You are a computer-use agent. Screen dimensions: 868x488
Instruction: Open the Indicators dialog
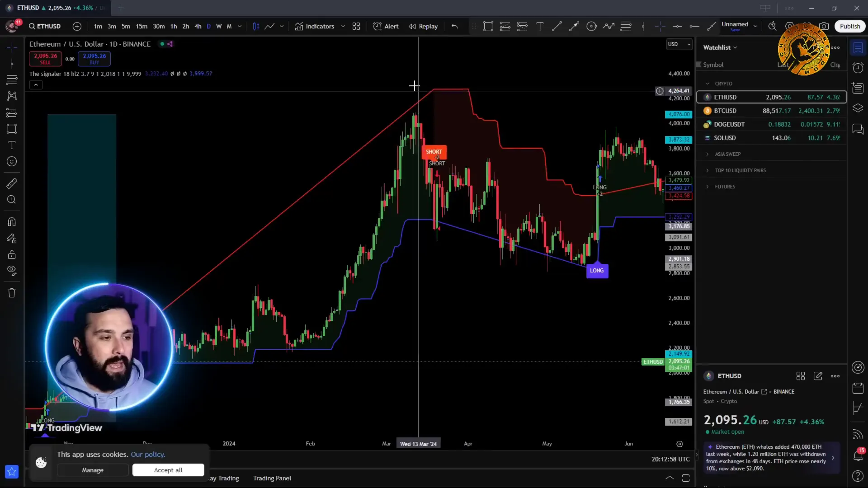(x=315, y=26)
